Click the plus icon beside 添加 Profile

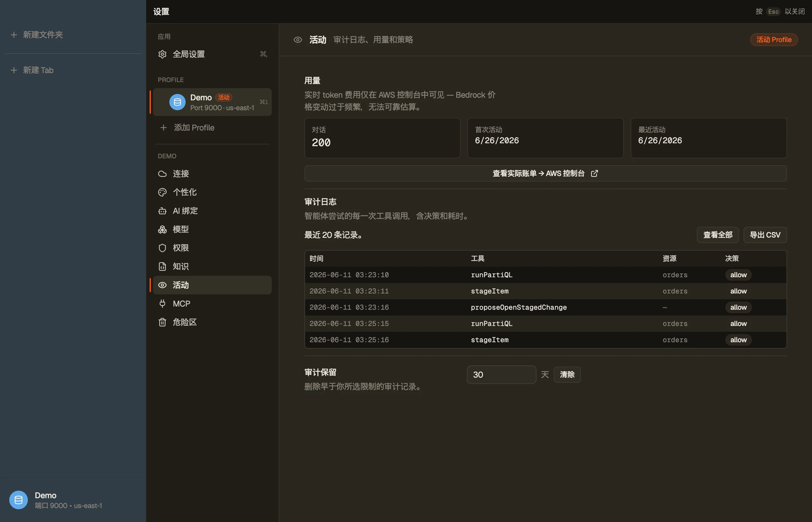[x=163, y=127]
